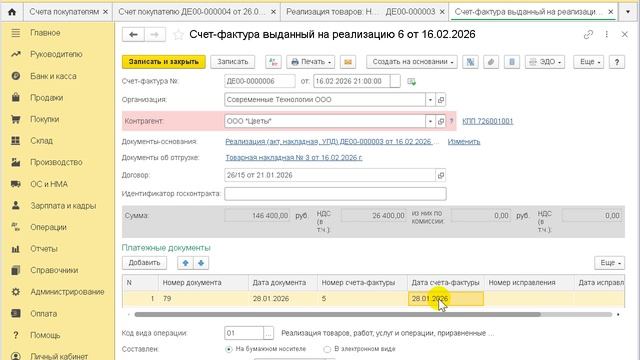This screenshot has width=640, height=360.
Task: Click Код вида операции field 01
Action: [244, 333]
